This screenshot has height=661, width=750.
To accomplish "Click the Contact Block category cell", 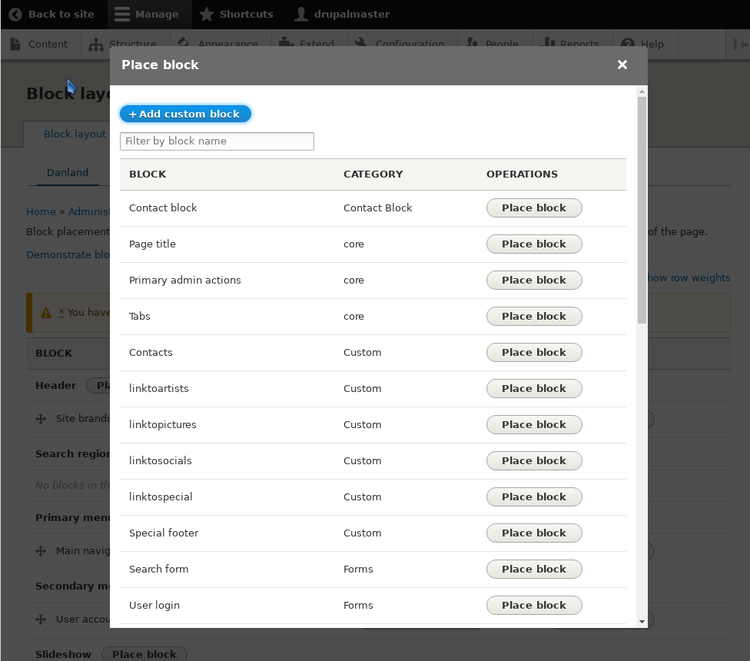I will 377,208.
